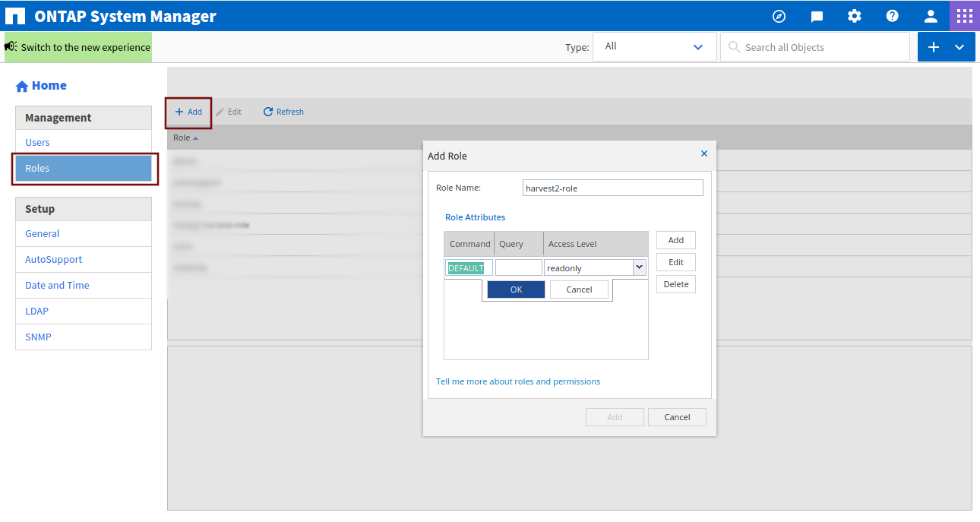The height and width of the screenshot is (522, 980).
Task: Refresh the roles list
Action: (x=283, y=112)
